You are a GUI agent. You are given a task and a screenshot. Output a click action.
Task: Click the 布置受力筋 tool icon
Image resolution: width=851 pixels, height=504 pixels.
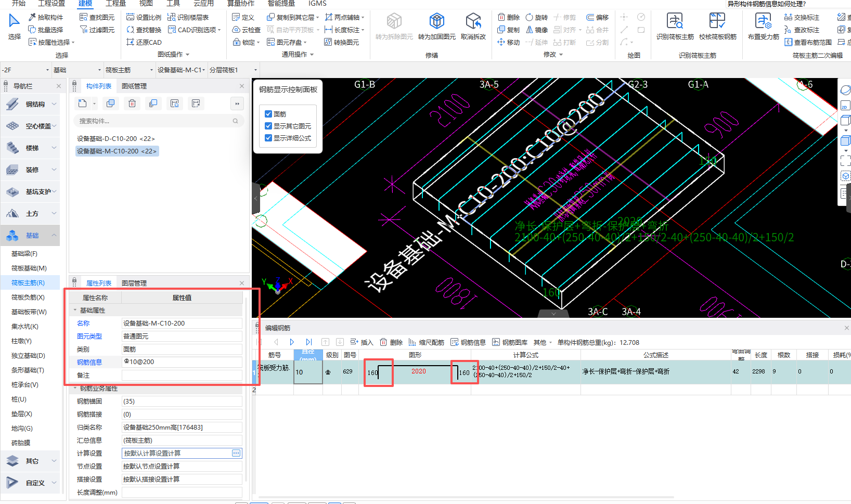pos(763,21)
